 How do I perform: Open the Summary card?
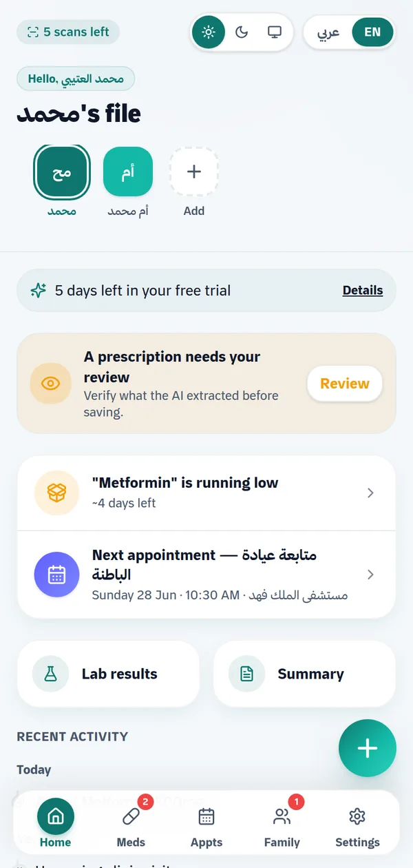click(305, 674)
